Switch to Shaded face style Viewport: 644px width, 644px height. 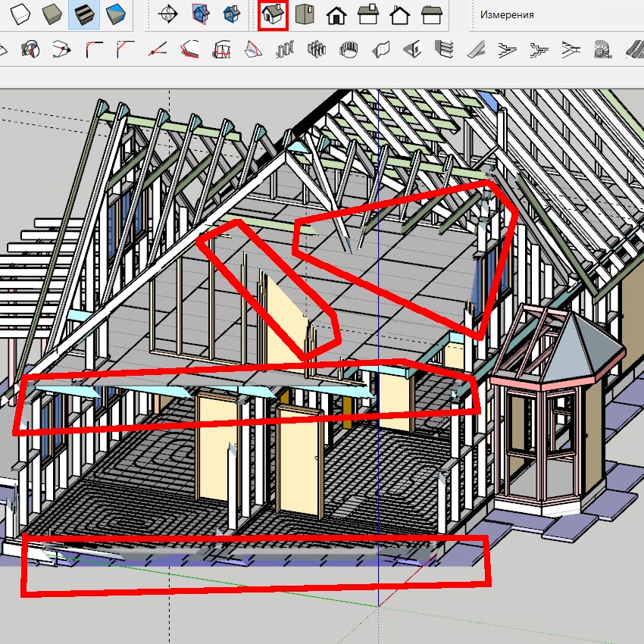[52, 14]
